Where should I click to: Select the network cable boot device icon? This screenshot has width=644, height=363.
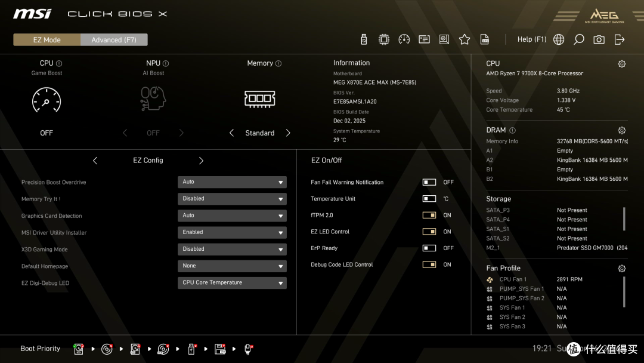pos(249,349)
